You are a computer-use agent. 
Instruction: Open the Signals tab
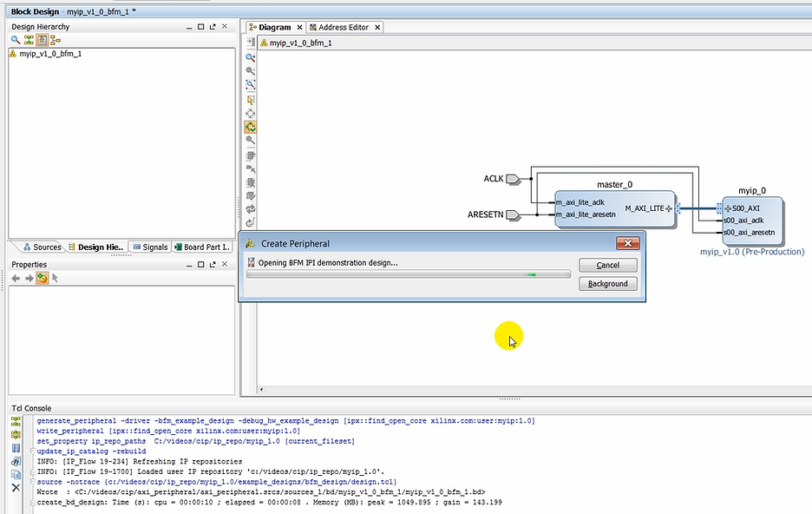pyautogui.click(x=149, y=247)
